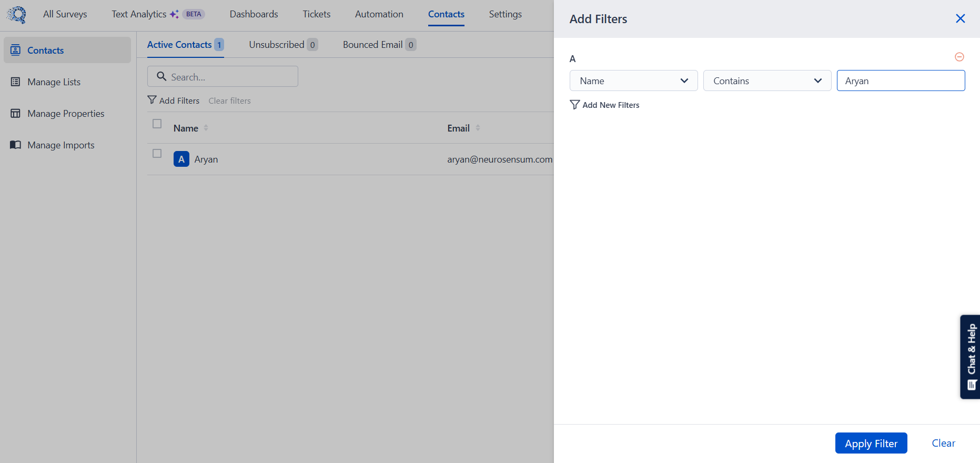
Task: Open the Chat & Help widget
Action: [x=971, y=357]
